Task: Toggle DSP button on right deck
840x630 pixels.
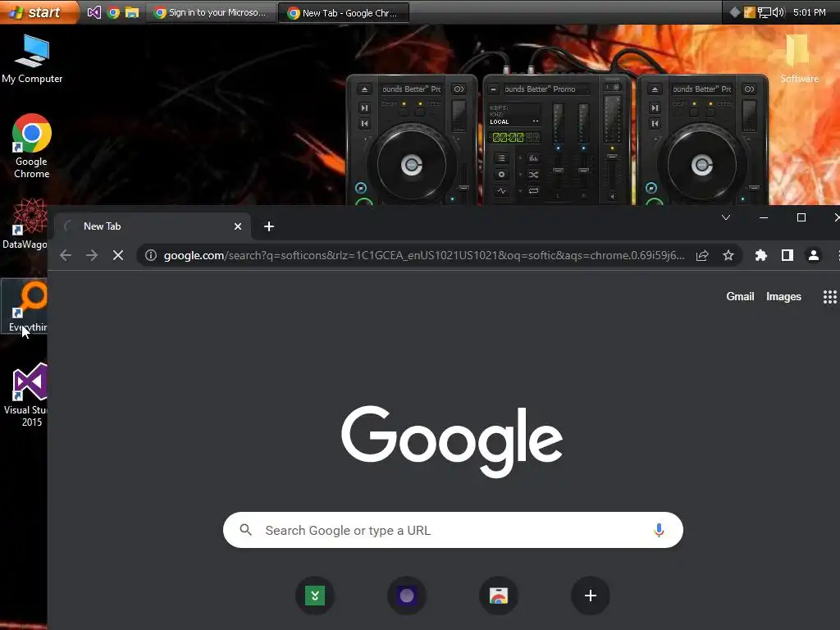Action: (694, 112)
